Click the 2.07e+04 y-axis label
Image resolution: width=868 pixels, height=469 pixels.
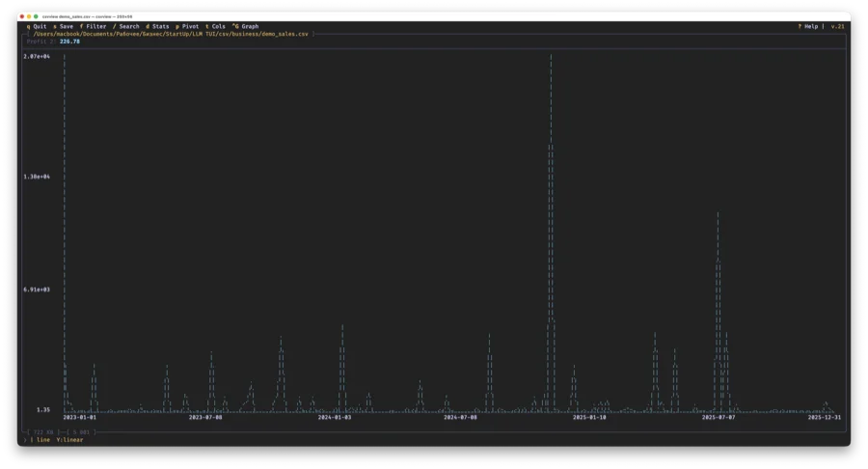(37, 57)
